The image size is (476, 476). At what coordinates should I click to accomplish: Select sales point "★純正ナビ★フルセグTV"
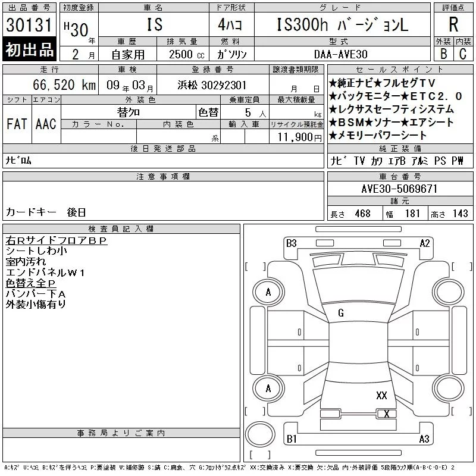[x=382, y=83]
